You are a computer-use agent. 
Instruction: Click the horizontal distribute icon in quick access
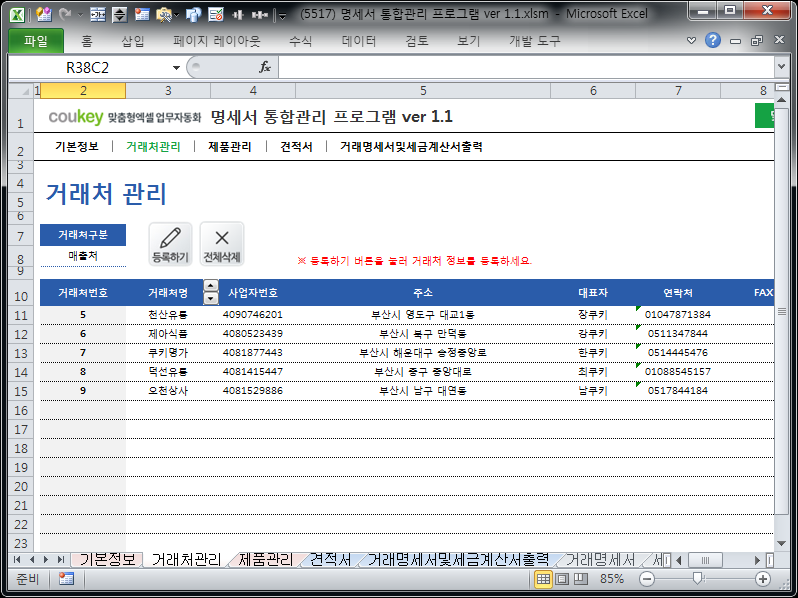click(x=260, y=15)
